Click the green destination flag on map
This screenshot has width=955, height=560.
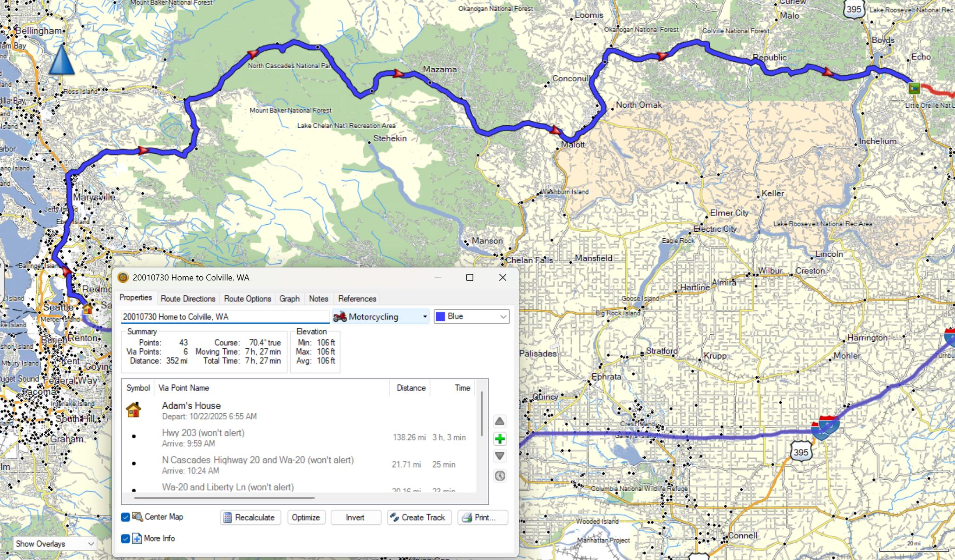pos(914,88)
